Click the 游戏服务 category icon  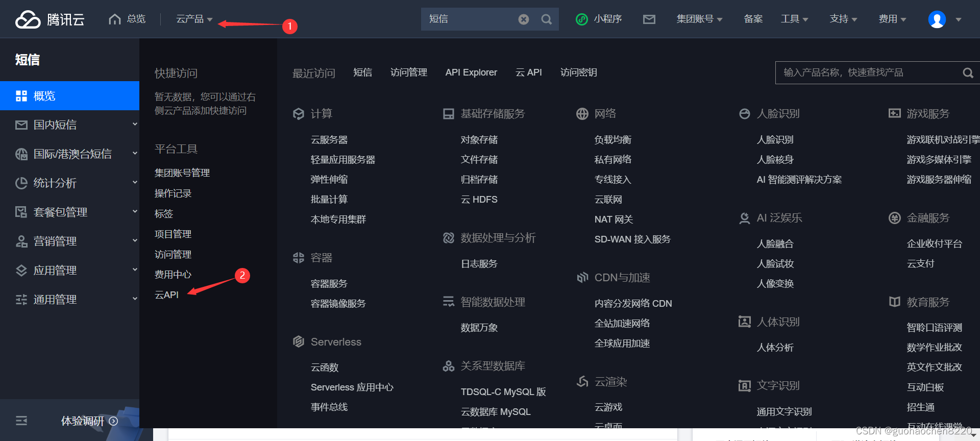[x=895, y=113]
